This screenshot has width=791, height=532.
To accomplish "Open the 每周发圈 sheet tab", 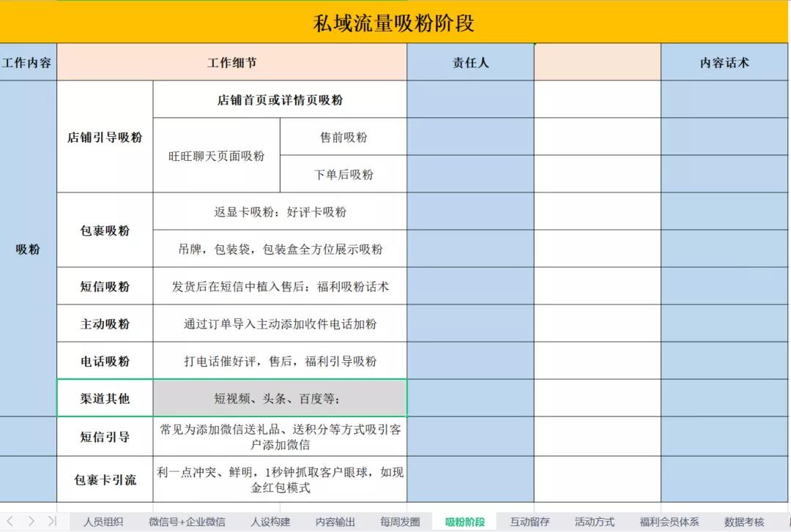I will pyautogui.click(x=400, y=522).
